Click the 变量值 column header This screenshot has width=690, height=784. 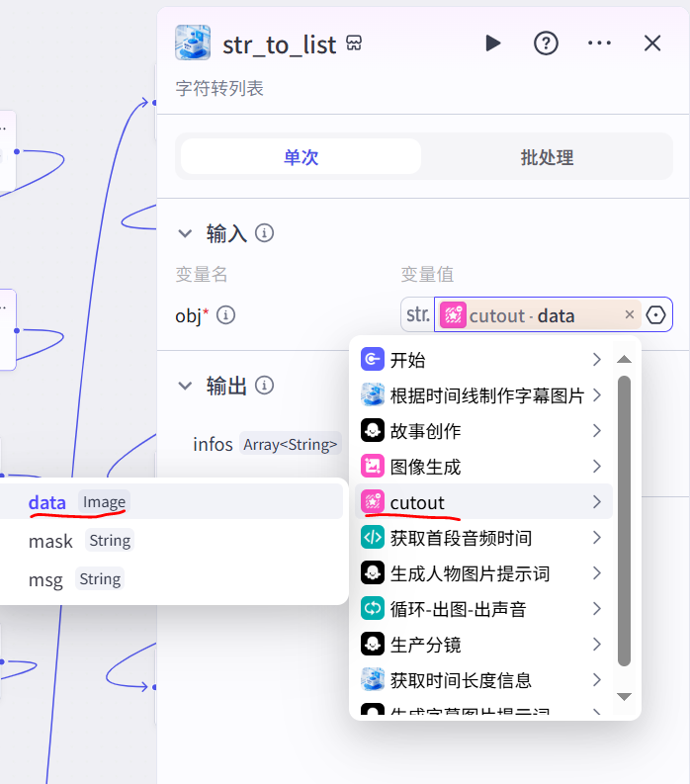click(427, 275)
